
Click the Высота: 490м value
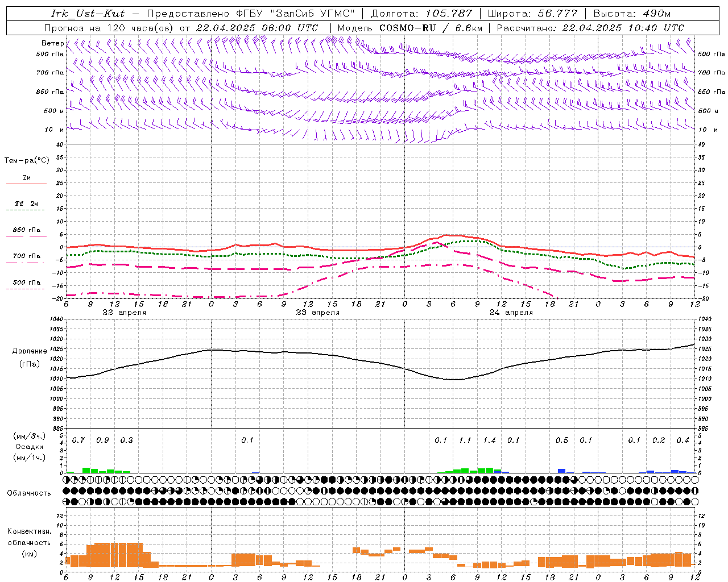pyautogui.click(x=632, y=14)
